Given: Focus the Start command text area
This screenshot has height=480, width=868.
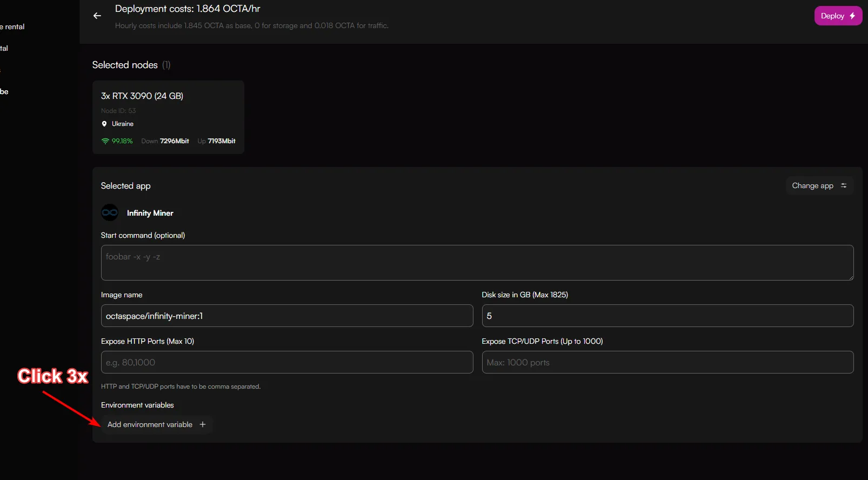Looking at the screenshot, I should tap(477, 263).
